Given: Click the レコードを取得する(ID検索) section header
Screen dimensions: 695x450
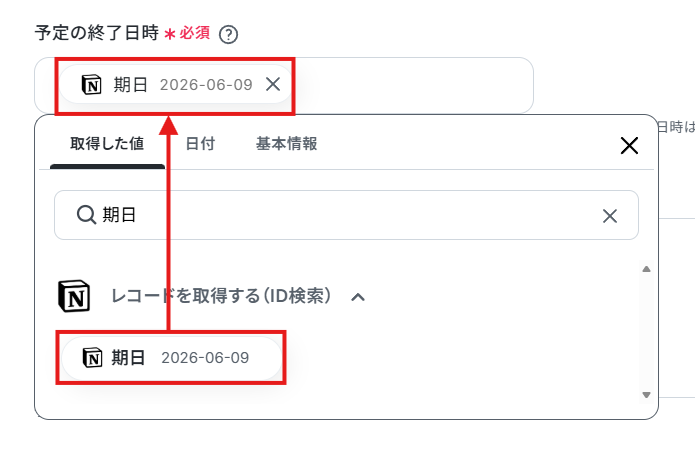Looking at the screenshot, I should (x=221, y=296).
